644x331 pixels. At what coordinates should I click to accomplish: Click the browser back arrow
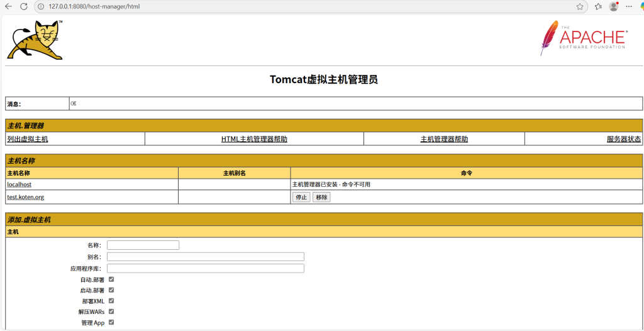pyautogui.click(x=8, y=6)
